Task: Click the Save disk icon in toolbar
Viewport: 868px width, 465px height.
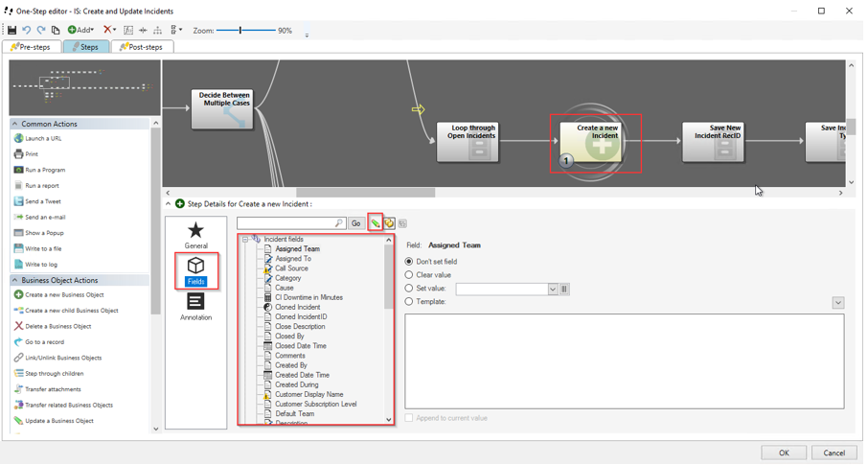Action: [x=11, y=31]
